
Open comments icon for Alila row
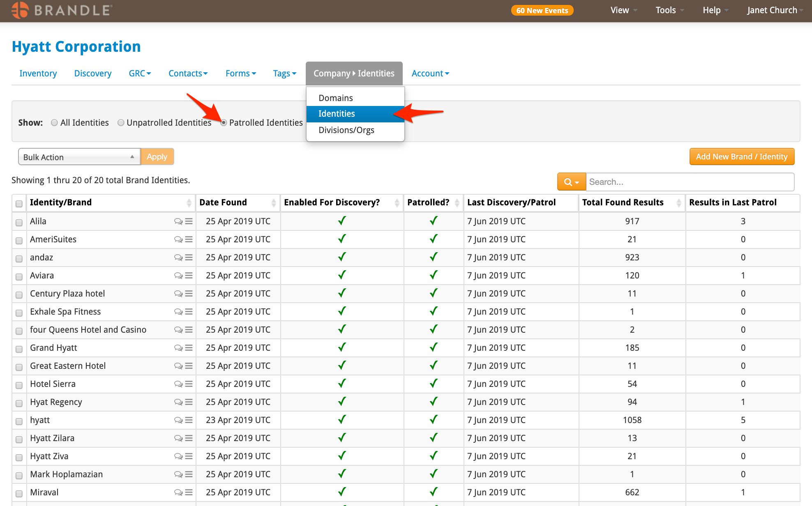(178, 221)
